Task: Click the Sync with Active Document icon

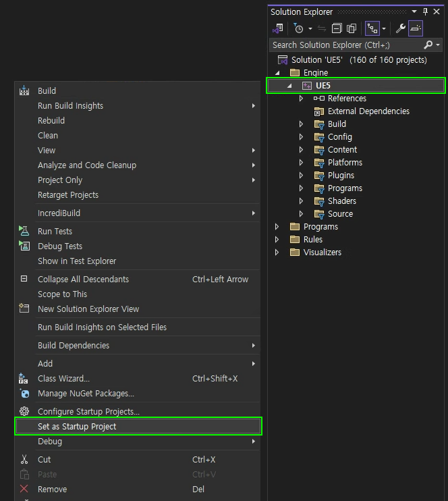Action: click(x=322, y=29)
